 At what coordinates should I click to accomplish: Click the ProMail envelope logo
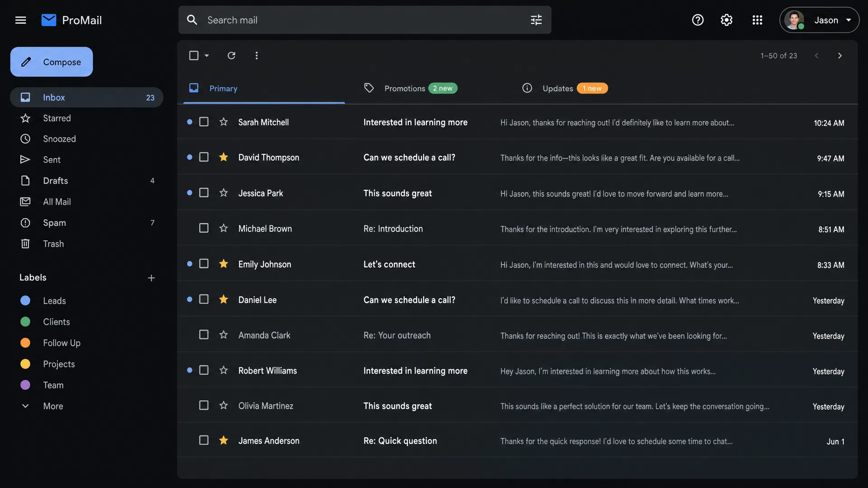coord(49,20)
